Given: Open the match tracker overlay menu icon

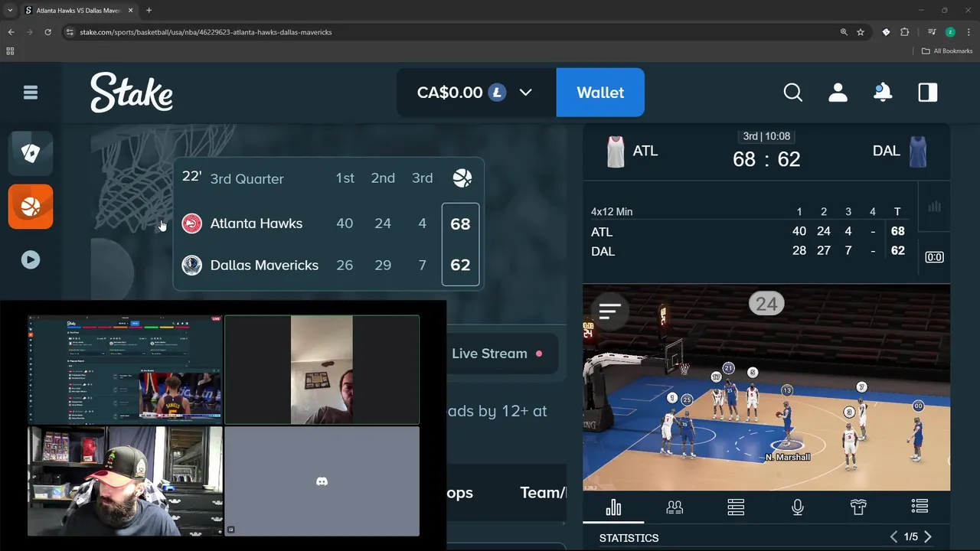Looking at the screenshot, I should [x=610, y=311].
